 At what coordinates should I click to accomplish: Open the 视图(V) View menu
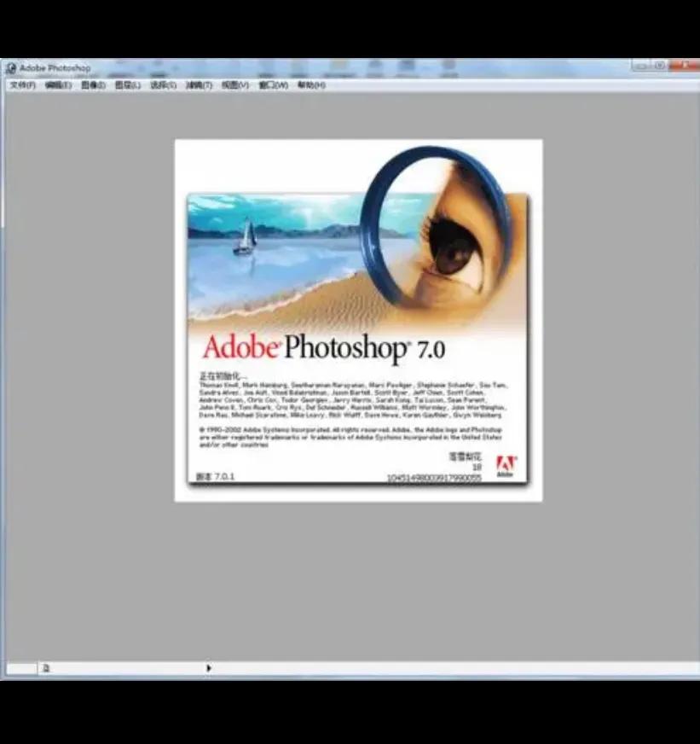pyautogui.click(x=234, y=85)
